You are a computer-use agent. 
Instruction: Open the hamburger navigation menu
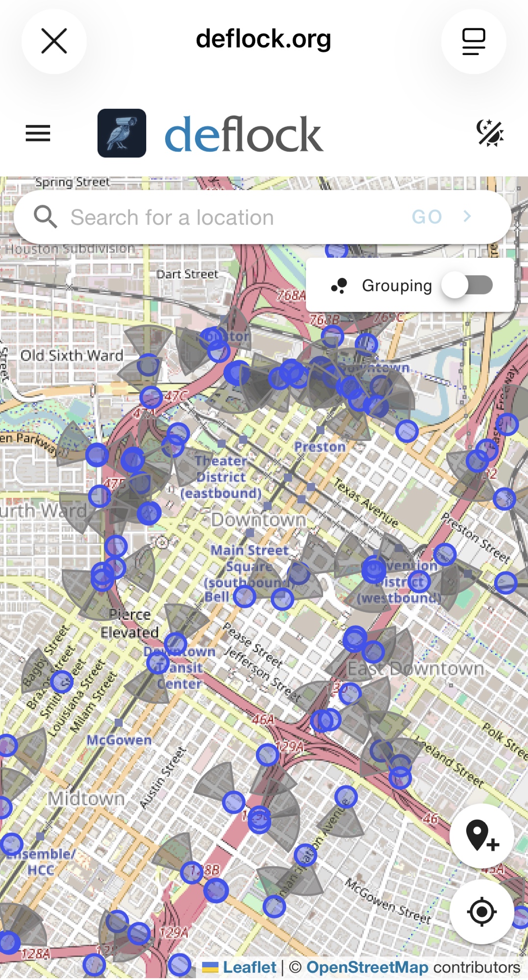(x=38, y=133)
